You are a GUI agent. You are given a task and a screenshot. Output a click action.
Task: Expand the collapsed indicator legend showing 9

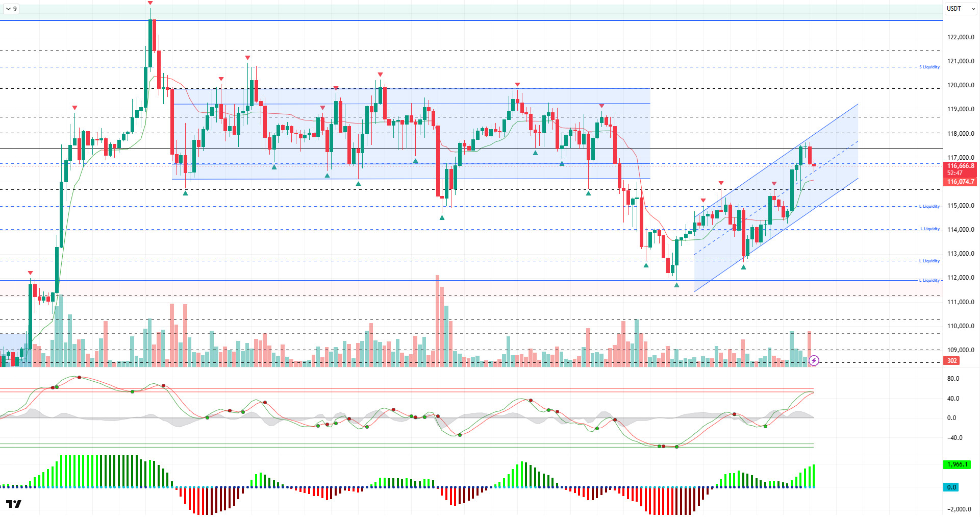pyautogui.click(x=11, y=9)
